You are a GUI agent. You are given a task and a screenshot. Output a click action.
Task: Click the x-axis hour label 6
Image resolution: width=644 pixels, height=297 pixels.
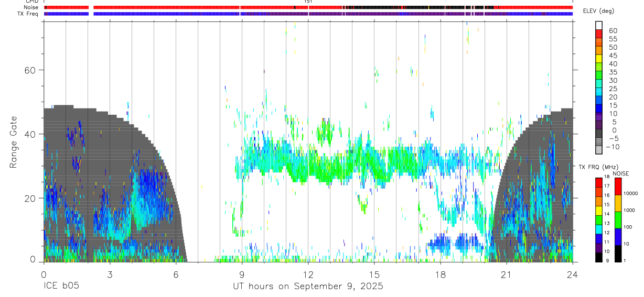tap(176, 274)
